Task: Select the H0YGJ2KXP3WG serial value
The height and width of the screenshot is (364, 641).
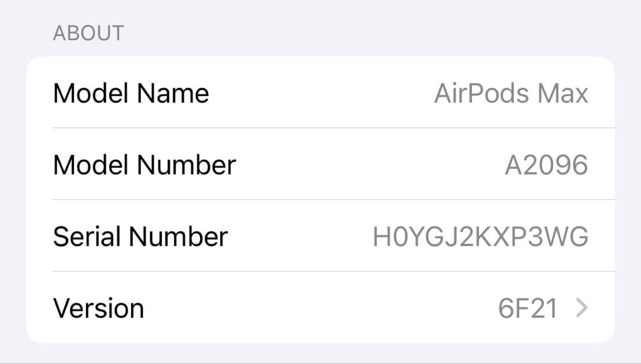Action: pyautogui.click(x=480, y=237)
